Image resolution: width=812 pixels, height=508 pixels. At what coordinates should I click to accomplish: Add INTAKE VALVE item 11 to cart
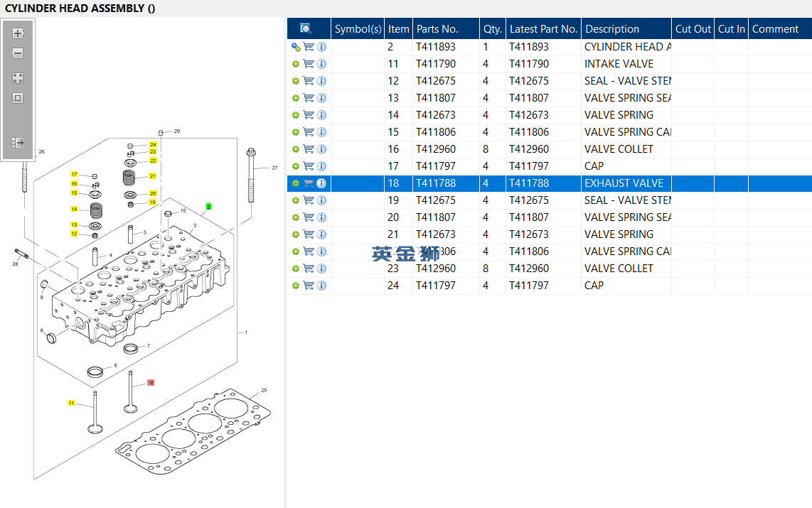click(x=309, y=64)
